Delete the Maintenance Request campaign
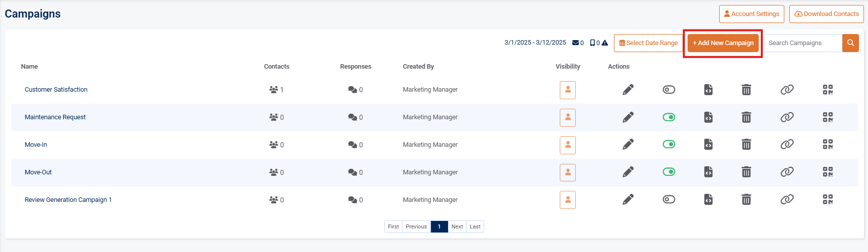This screenshot has height=252, width=868. click(746, 117)
